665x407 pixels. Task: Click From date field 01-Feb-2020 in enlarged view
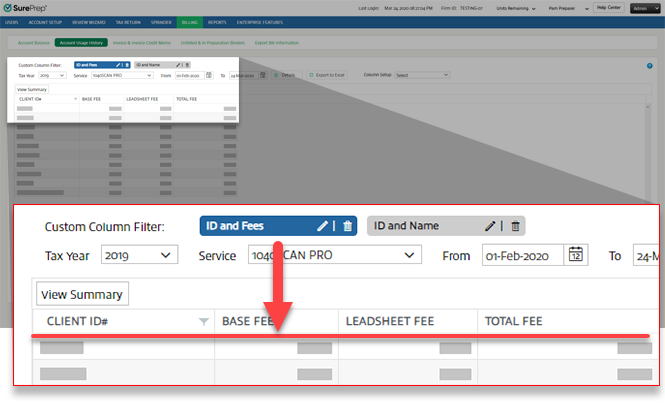tap(522, 256)
